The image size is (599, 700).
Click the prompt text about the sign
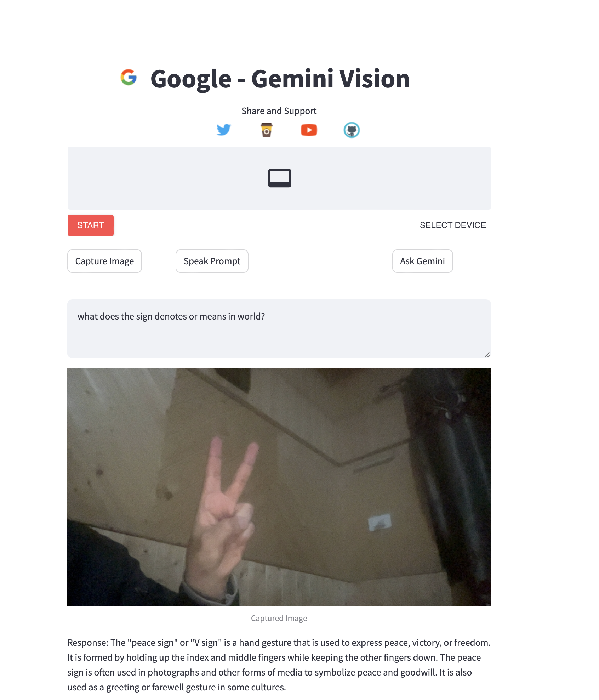coord(171,316)
